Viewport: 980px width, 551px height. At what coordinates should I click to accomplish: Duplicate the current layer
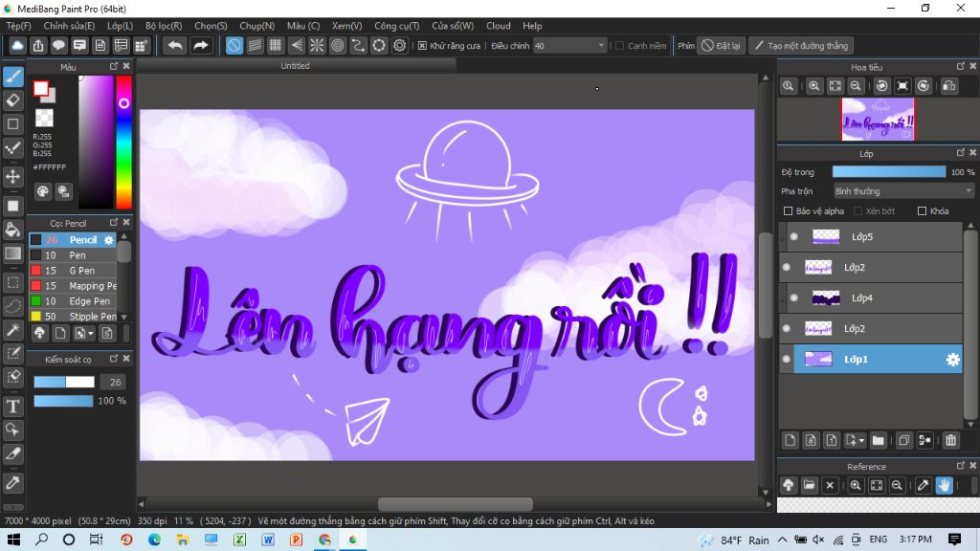(903, 440)
